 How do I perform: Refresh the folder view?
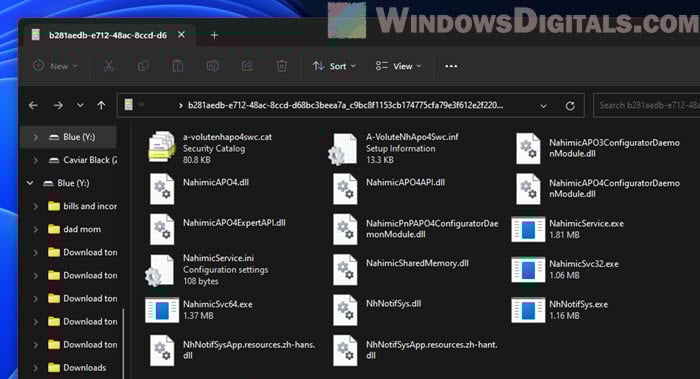[x=570, y=106]
